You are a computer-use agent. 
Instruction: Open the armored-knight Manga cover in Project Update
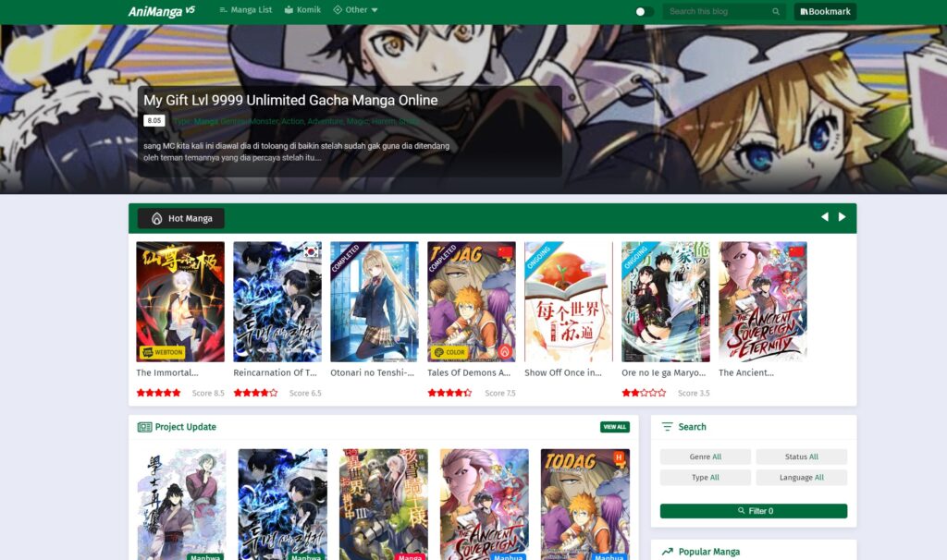[x=384, y=505]
